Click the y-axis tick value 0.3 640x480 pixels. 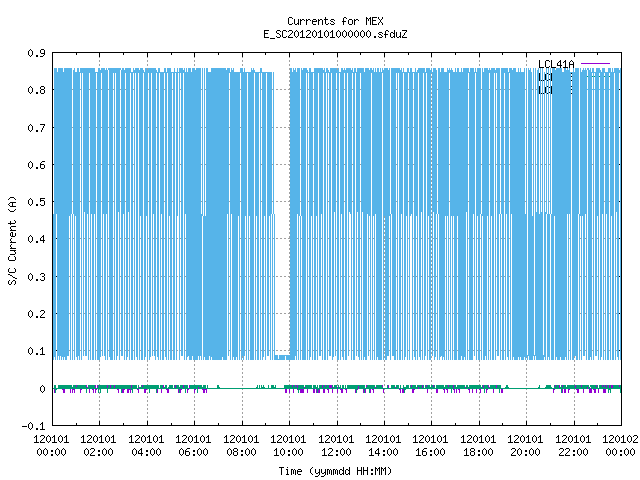coord(36,277)
